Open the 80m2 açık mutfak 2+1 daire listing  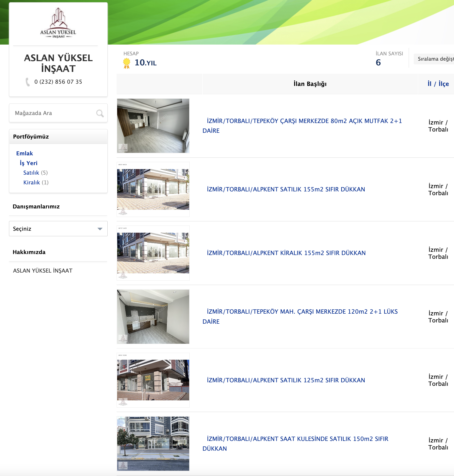point(304,121)
